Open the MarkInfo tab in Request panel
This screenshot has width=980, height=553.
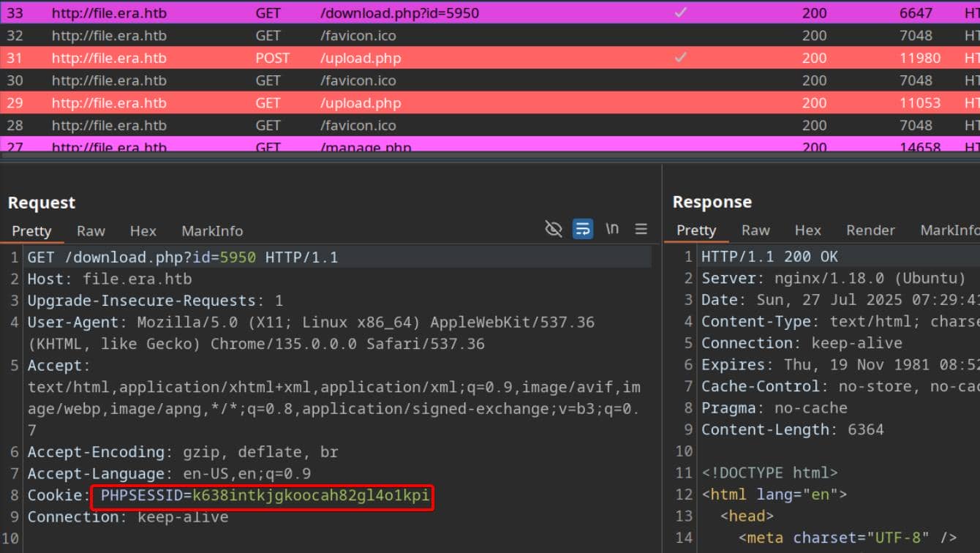click(x=212, y=231)
